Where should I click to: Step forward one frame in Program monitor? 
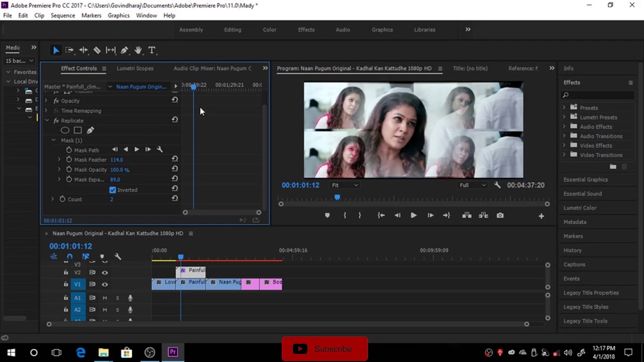pos(430,215)
